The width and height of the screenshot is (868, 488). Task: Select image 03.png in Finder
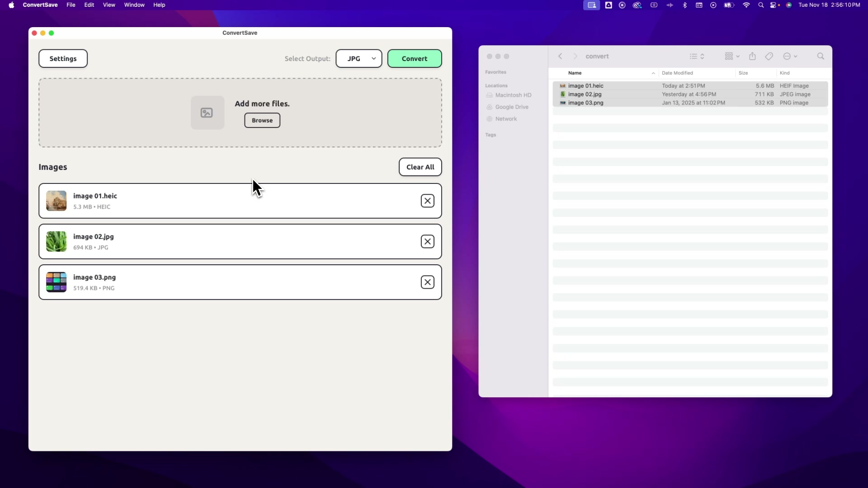690,103
